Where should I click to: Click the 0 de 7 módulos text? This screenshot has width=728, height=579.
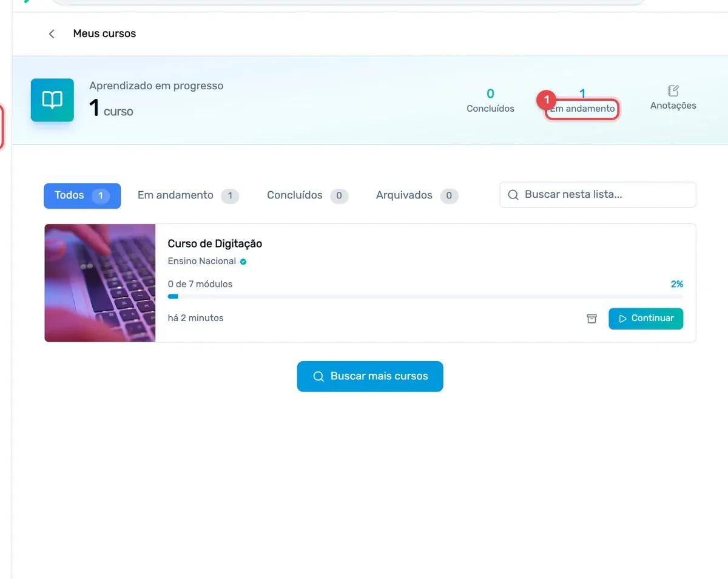point(200,284)
